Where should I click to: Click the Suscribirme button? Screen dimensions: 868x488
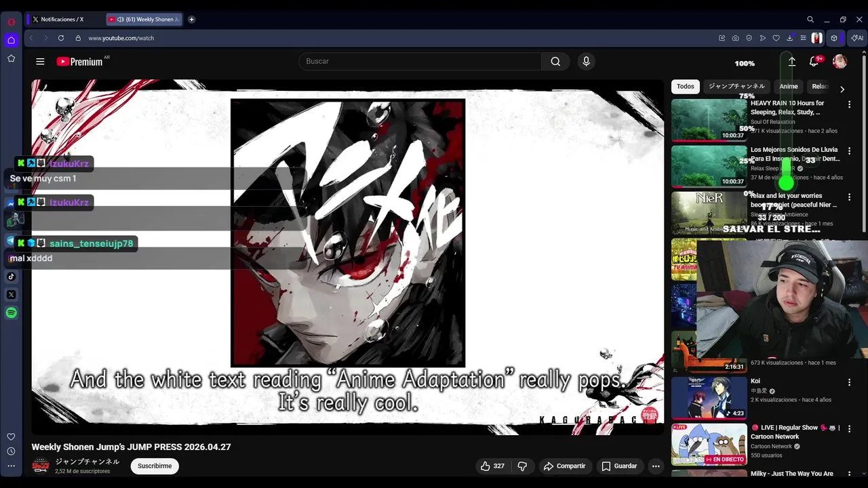[x=155, y=466]
